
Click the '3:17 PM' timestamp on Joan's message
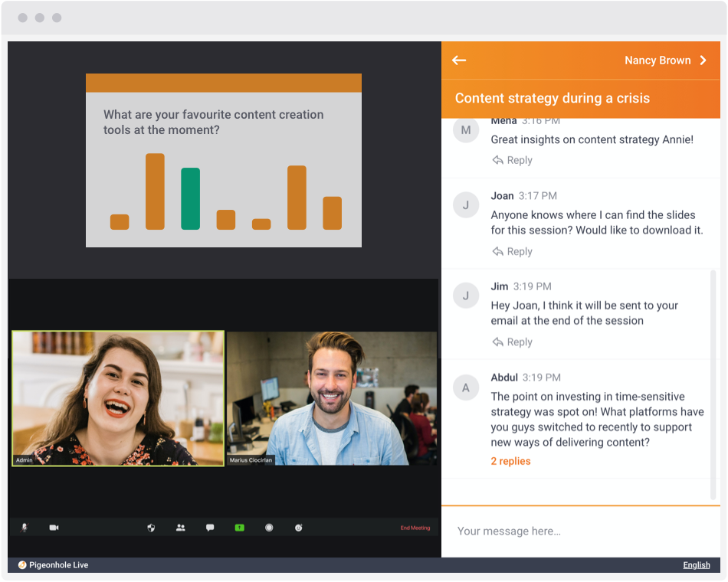point(538,196)
